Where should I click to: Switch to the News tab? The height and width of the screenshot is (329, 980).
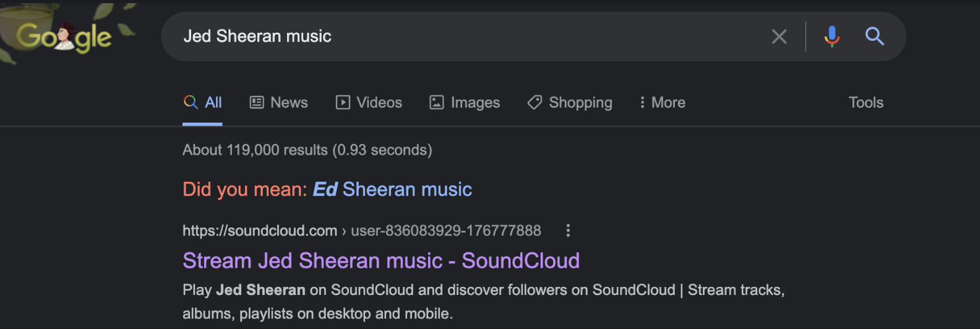point(289,103)
